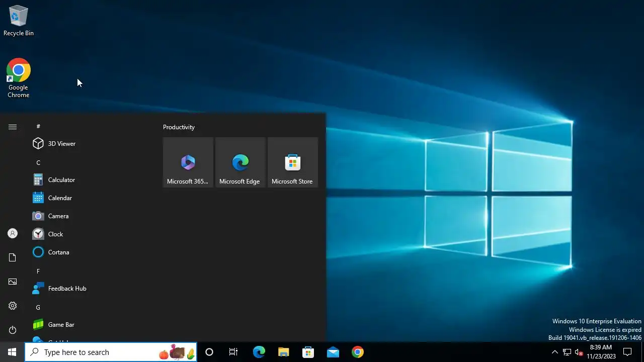Click the muted volume tray icon

[579, 352]
